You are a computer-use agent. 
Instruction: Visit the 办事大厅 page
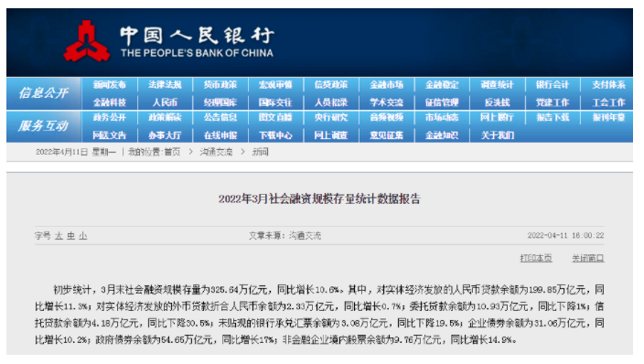click(x=165, y=135)
